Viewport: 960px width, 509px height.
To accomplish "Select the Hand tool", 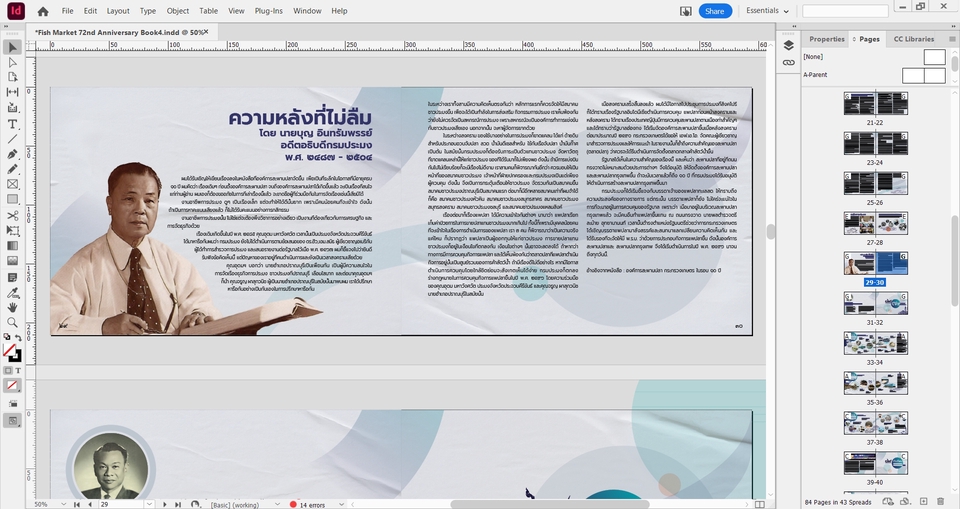I will pos(13,307).
